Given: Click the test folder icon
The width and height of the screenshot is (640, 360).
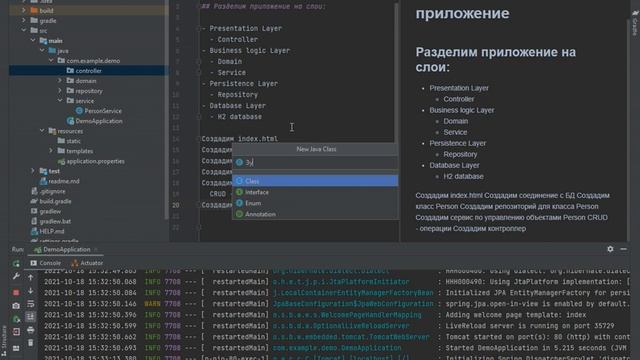Looking at the screenshot, I should click(43, 171).
